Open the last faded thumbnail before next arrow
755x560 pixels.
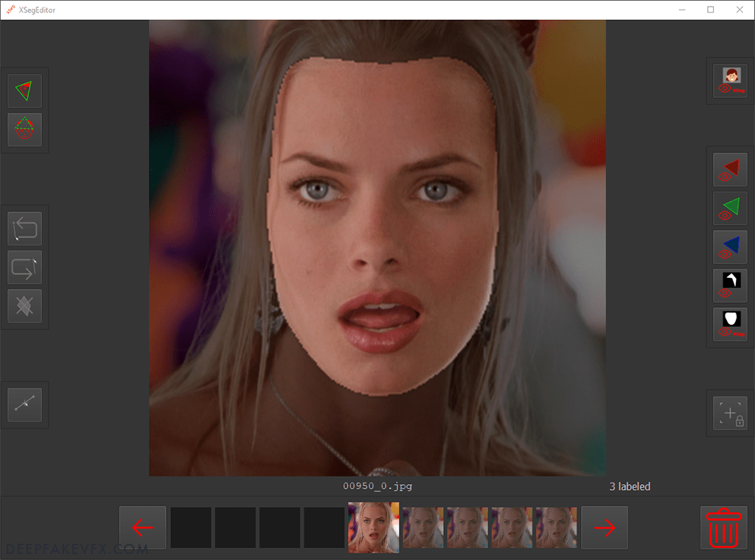click(556, 528)
